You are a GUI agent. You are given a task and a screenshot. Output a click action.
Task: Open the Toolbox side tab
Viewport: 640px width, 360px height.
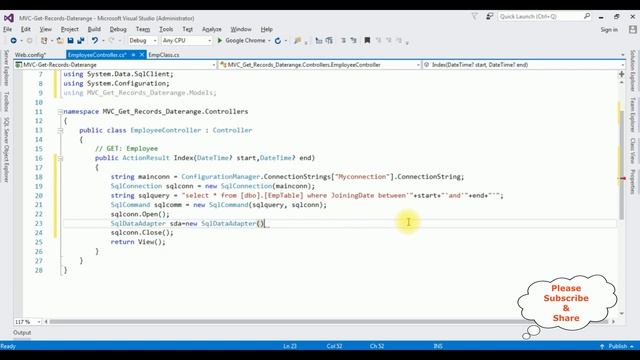coord(6,101)
